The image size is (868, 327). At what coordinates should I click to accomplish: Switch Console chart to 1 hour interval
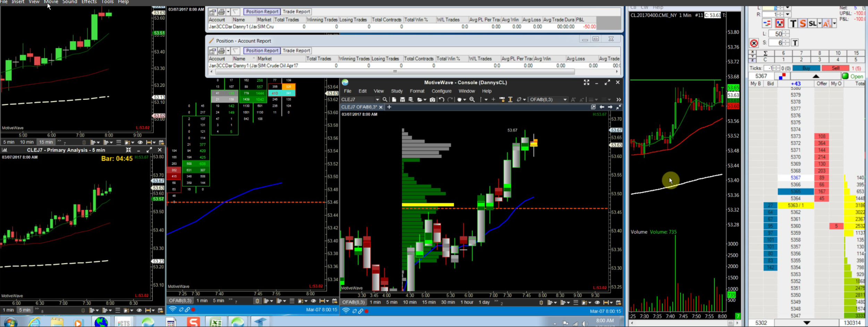click(x=467, y=302)
